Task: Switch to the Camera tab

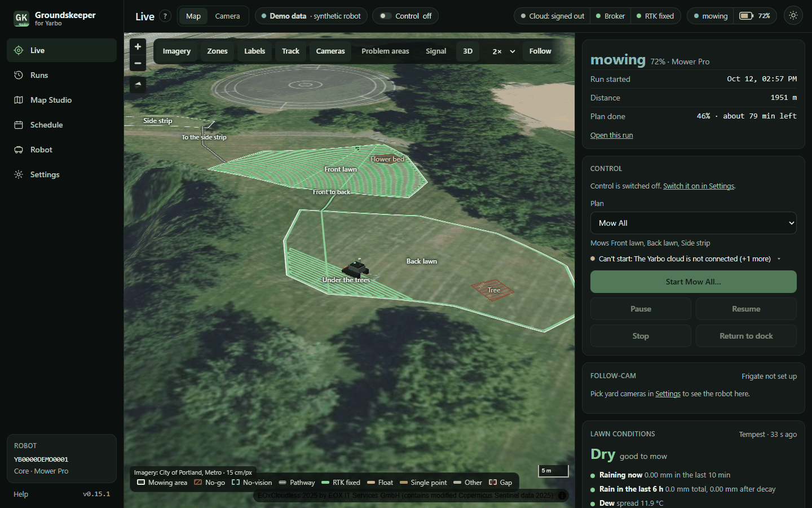Action: point(227,16)
